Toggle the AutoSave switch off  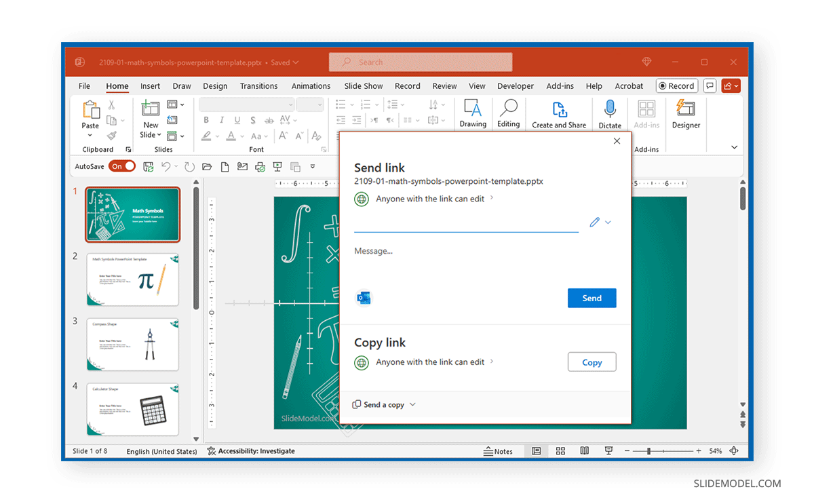point(122,166)
